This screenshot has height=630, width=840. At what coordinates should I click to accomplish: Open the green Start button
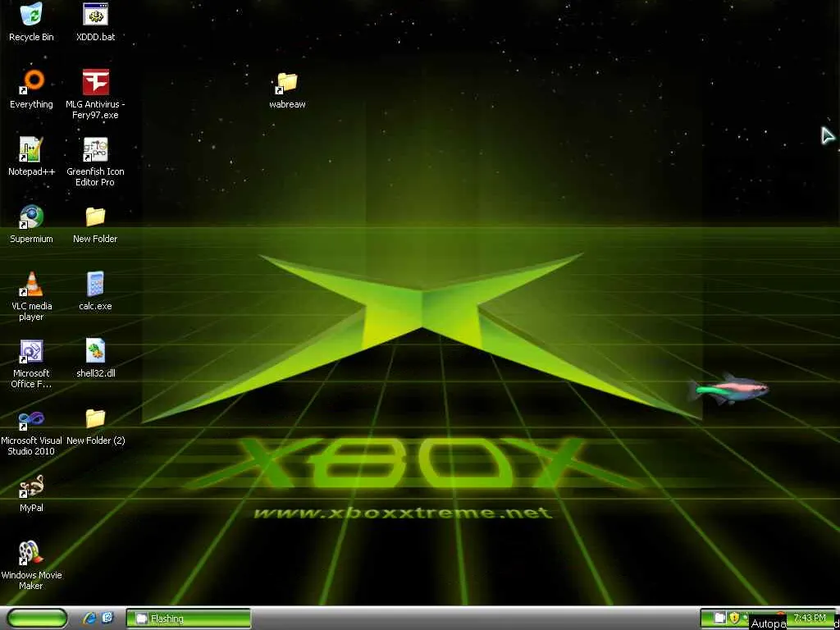[37, 619]
